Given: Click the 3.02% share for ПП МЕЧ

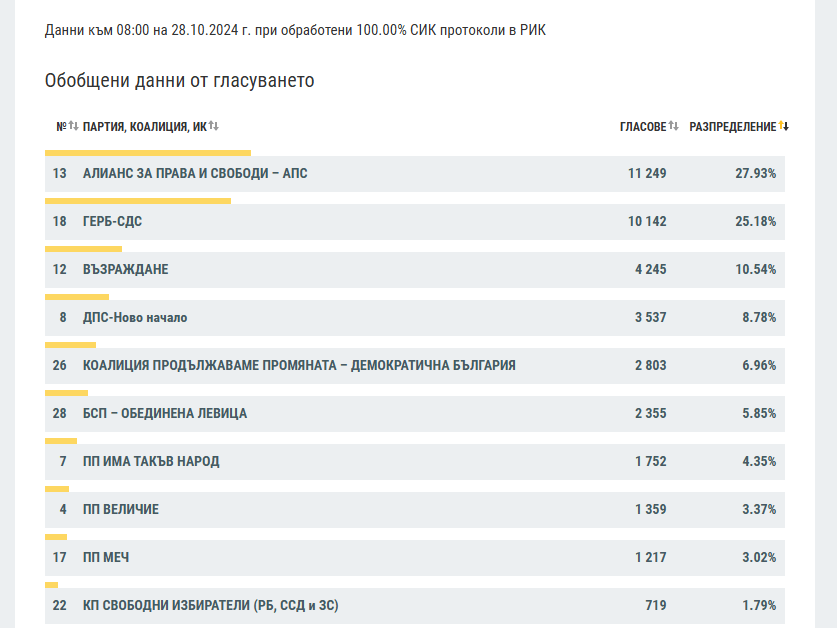Looking at the screenshot, I should (x=758, y=558).
